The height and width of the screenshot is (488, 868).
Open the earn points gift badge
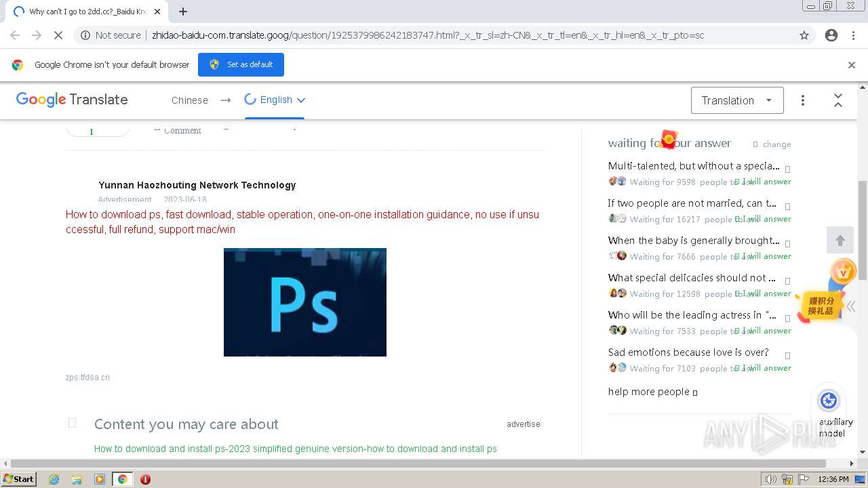pyautogui.click(x=820, y=306)
